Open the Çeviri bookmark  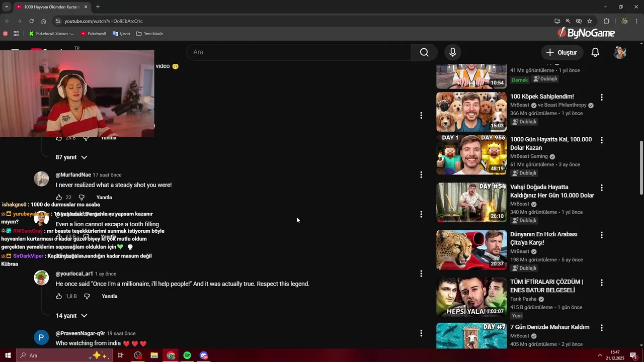pos(121,34)
